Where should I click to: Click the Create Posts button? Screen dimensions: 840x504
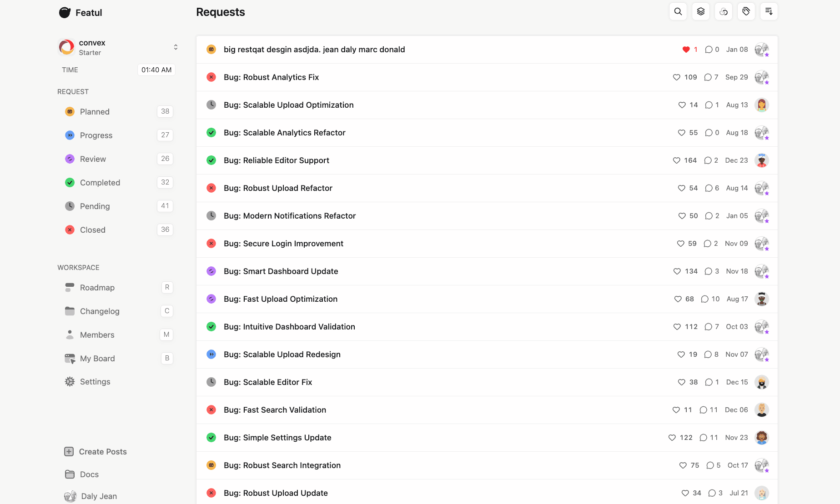[103, 451]
